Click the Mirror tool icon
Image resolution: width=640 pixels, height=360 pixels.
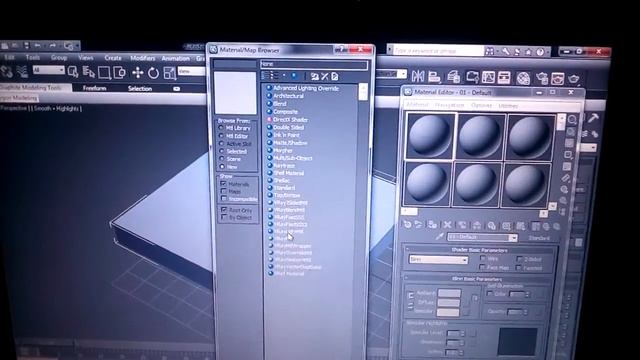418,76
